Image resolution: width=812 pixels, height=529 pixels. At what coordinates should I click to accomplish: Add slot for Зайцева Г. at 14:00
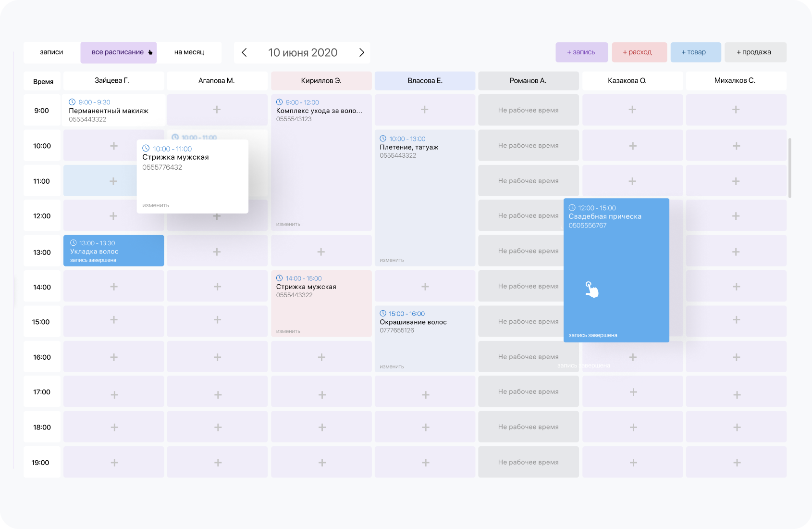pos(114,287)
